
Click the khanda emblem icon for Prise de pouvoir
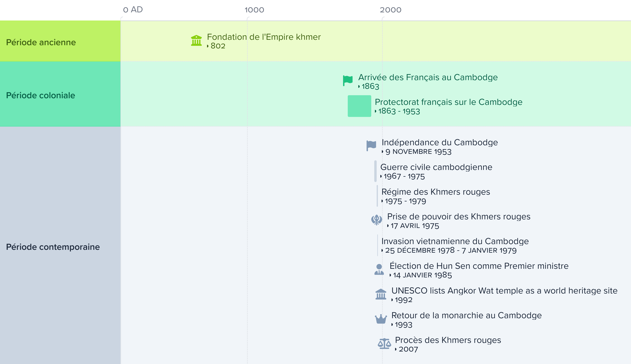click(377, 220)
